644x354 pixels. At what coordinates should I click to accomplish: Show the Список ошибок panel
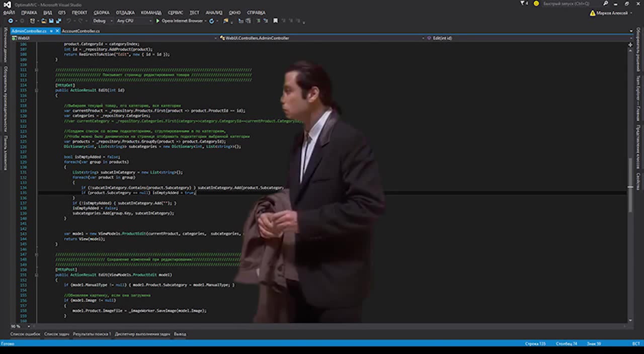25,333
